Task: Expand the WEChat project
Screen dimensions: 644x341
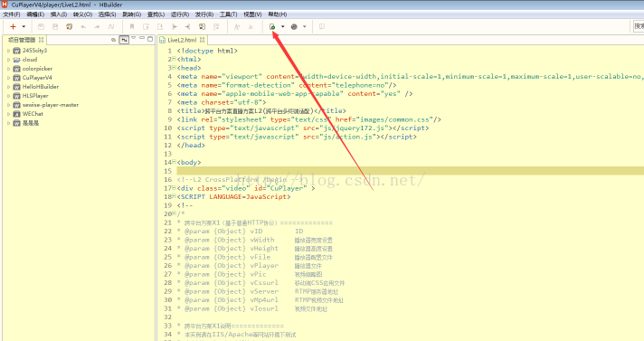Action: [9, 114]
